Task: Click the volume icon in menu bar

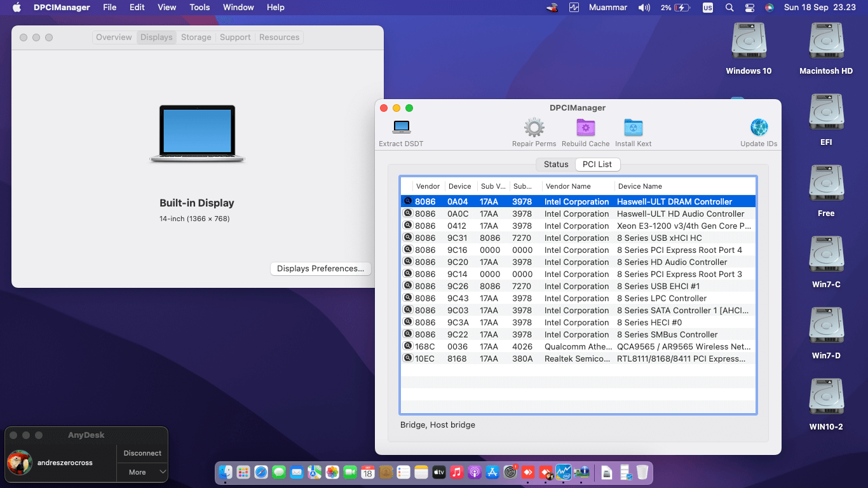Action: [x=644, y=8]
